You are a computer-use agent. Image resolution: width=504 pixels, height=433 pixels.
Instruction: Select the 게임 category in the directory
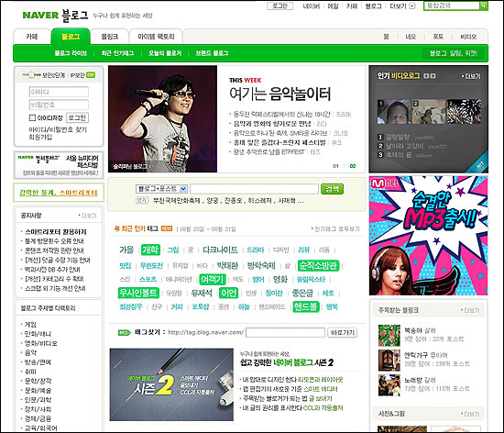point(30,325)
